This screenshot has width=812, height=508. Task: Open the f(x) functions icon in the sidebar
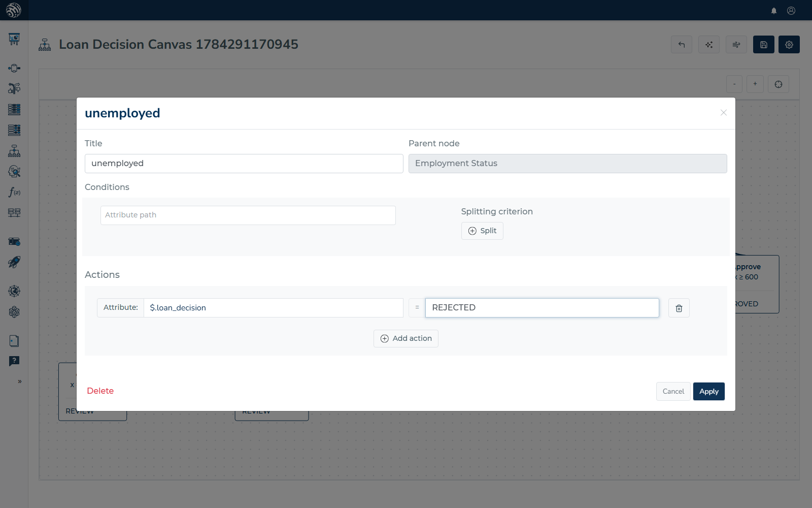(x=14, y=192)
